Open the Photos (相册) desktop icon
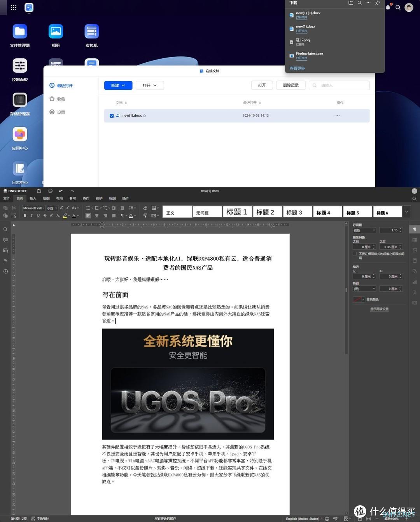The image size is (420, 522). 56,32
